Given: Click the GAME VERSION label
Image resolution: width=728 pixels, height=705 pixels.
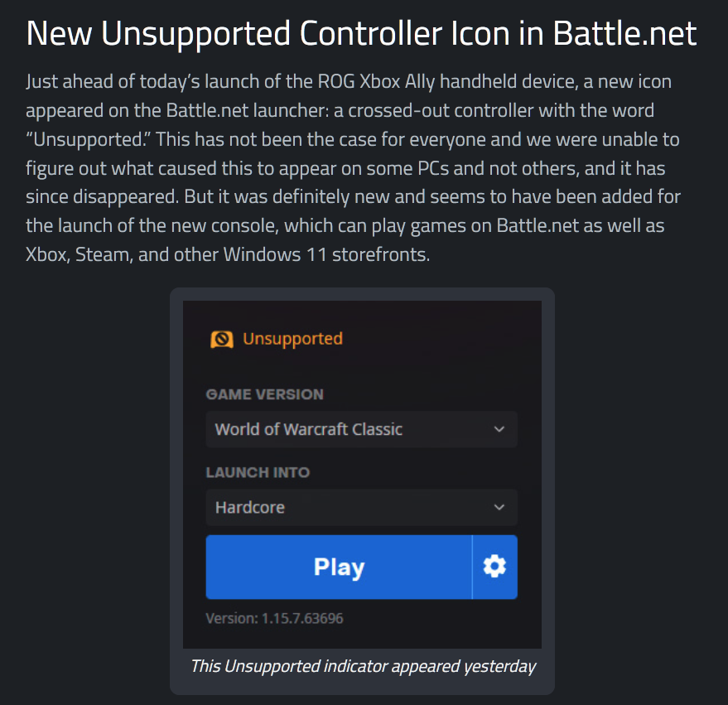Looking at the screenshot, I should [x=265, y=395].
